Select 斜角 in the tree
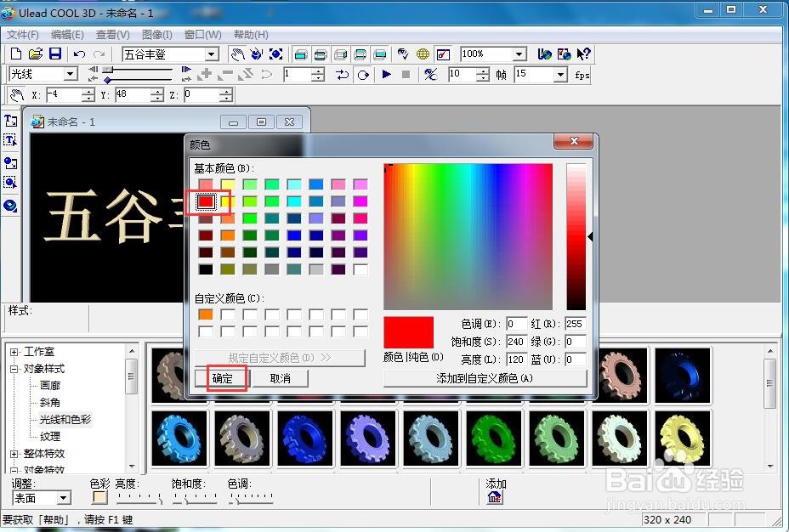 coord(50,402)
